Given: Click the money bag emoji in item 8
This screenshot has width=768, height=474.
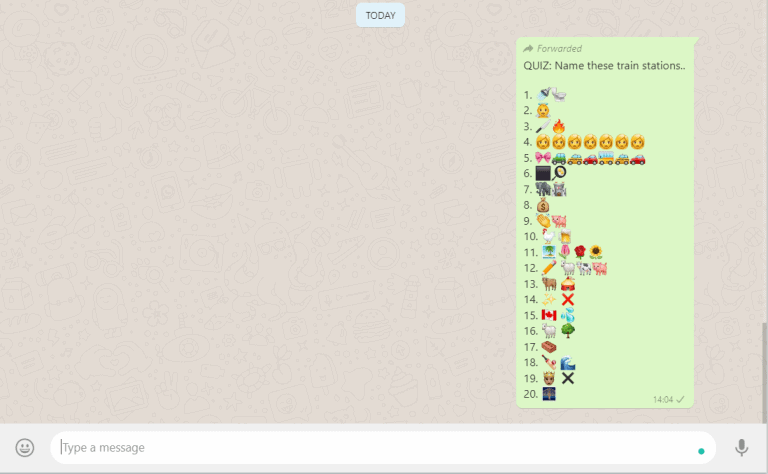Looking at the screenshot, I should 543,204.
